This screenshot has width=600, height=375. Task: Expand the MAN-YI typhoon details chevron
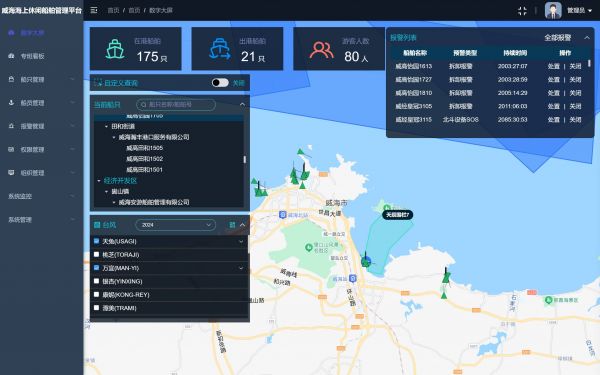pos(241,268)
